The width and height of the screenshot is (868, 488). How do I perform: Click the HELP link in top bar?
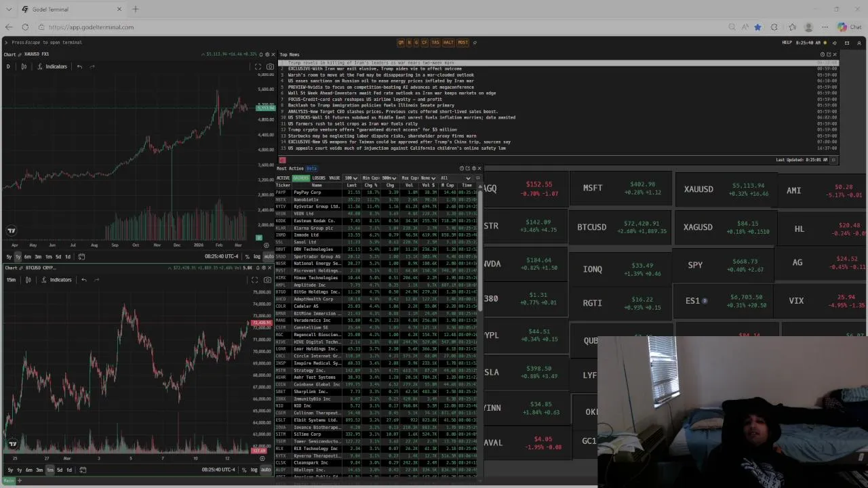(787, 42)
